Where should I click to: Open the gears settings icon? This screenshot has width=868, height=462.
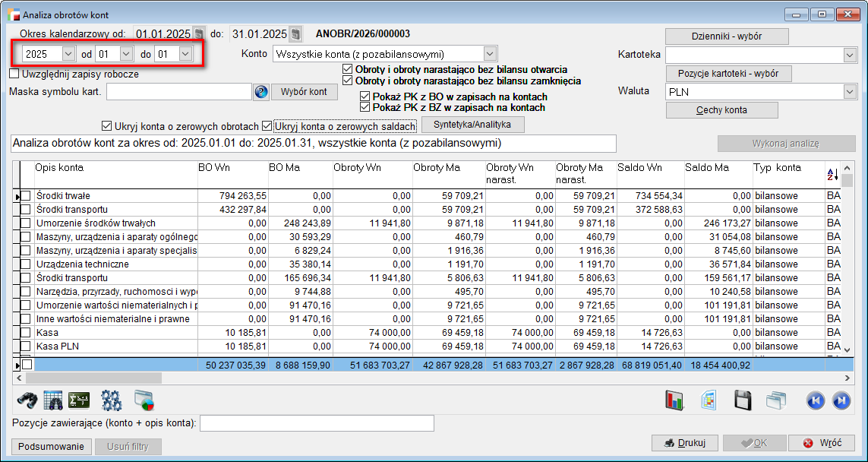tap(112, 400)
